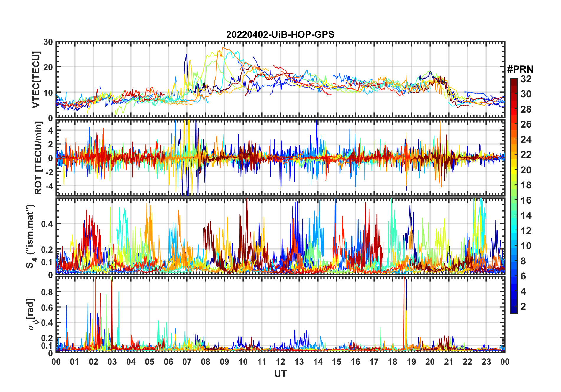
Task: Click the S4 ("ism.mat") y-axis label
Action: tap(31, 236)
